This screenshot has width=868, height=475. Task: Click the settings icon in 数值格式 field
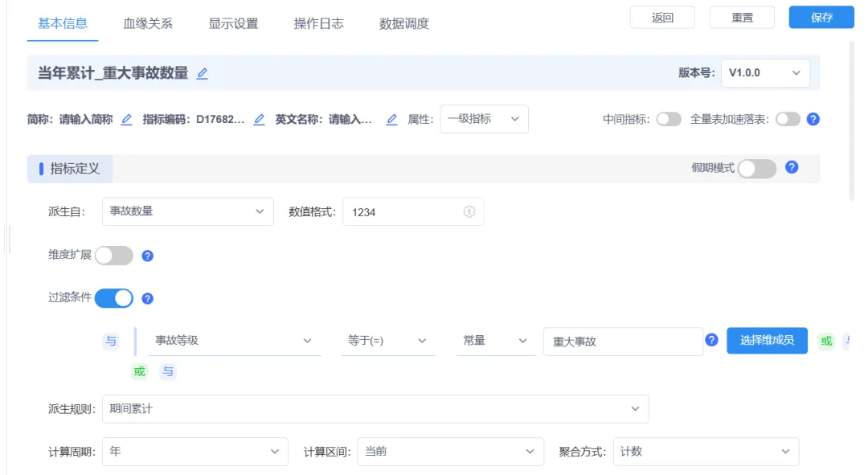coord(469,211)
